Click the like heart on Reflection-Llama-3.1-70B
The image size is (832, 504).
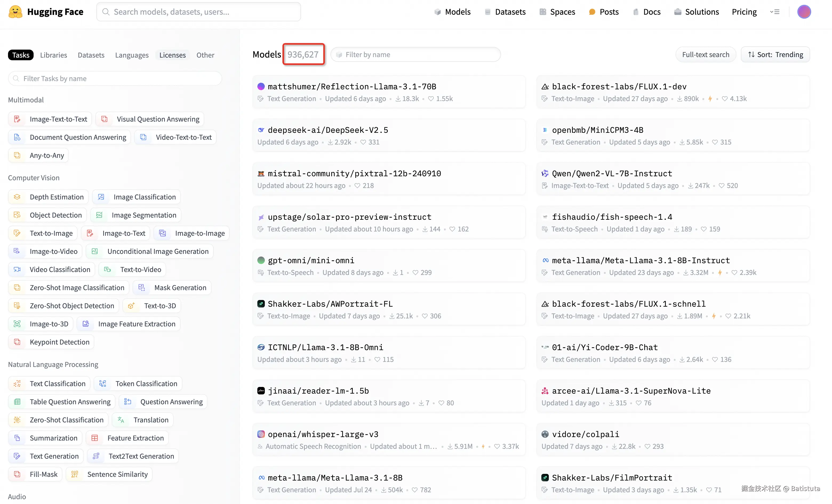click(431, 99)
